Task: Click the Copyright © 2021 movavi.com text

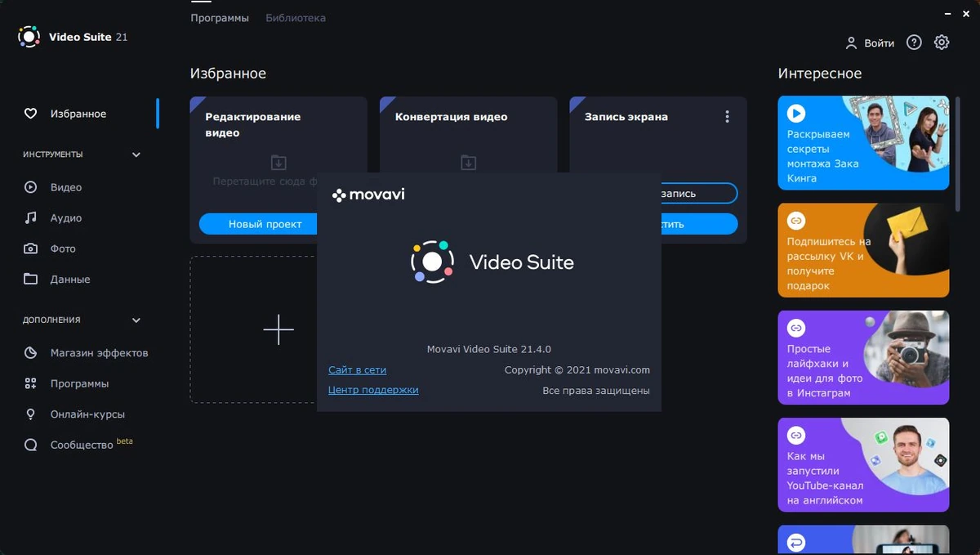Action: [x=577, y=370]
